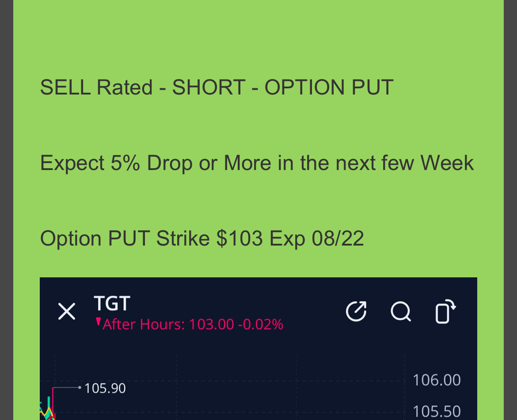Click the 'Option PUT Strike' line
The height and width of the screenshot is (420, 517).
pos(202,238)
